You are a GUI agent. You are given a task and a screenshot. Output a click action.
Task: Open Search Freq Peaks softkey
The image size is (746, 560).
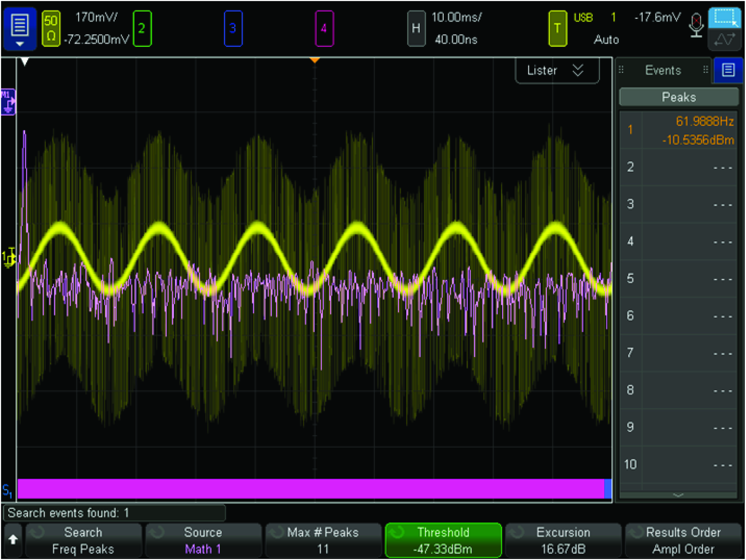[83, 541]
